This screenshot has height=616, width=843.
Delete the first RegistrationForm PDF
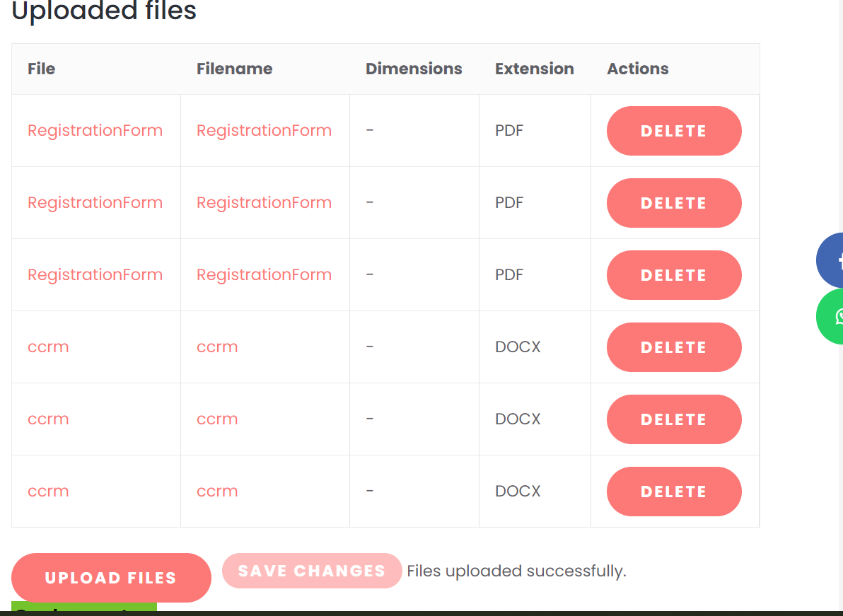pos(674,131)
